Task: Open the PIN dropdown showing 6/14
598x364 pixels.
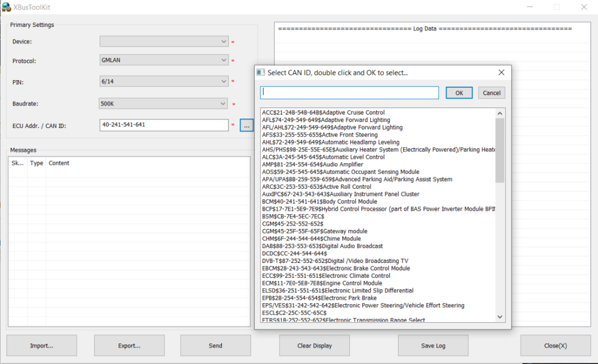Action: (161, 81)
